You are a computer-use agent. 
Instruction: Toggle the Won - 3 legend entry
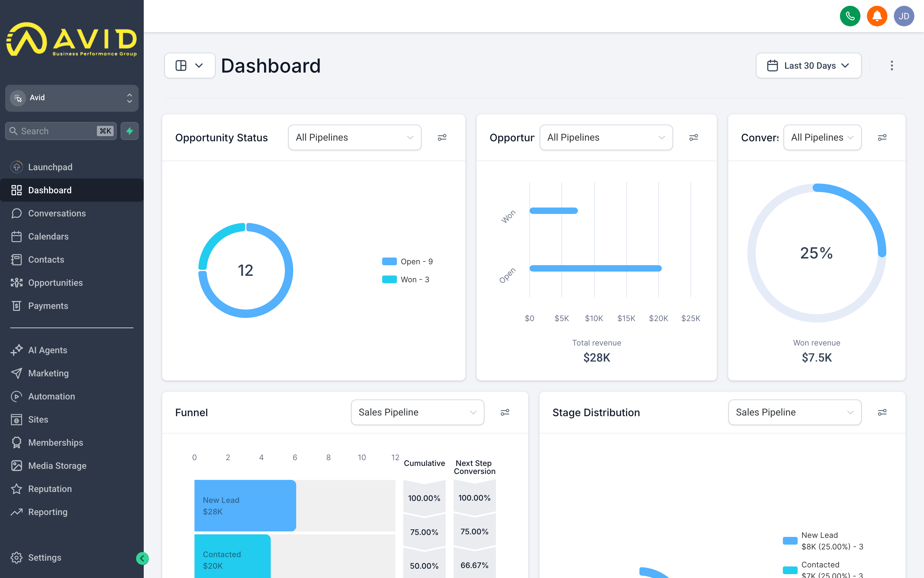(406, 279)
